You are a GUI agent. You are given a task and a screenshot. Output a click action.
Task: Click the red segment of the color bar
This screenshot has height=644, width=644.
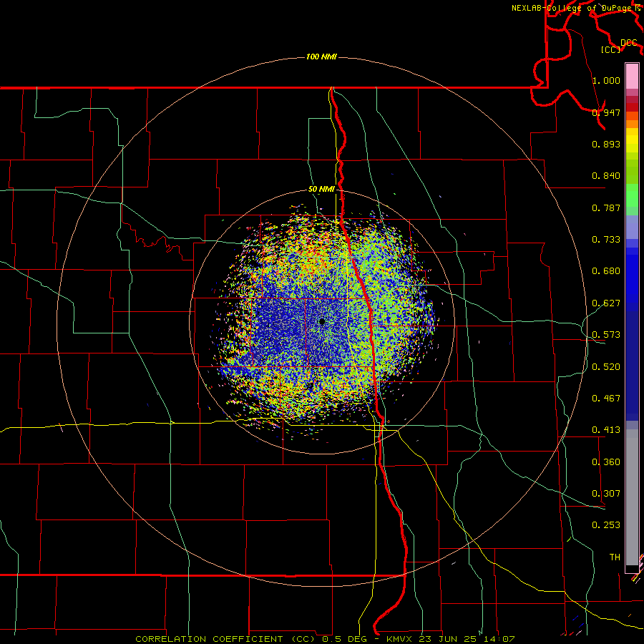(632, 107)
